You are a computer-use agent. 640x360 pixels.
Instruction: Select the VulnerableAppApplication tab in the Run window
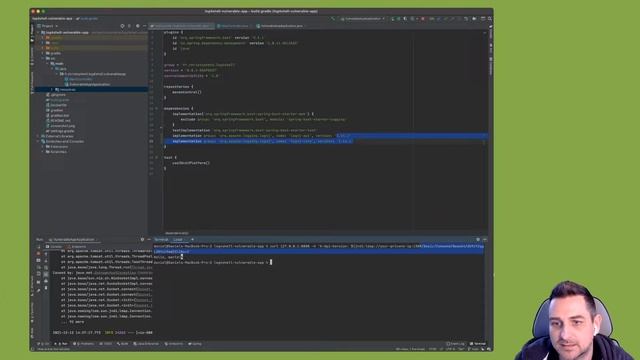click(x=74, y=240)
